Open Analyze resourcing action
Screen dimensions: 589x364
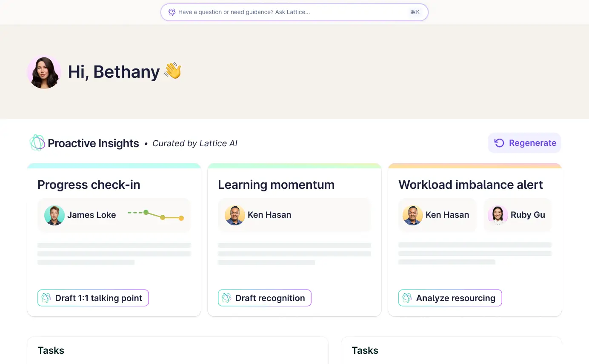450,298
